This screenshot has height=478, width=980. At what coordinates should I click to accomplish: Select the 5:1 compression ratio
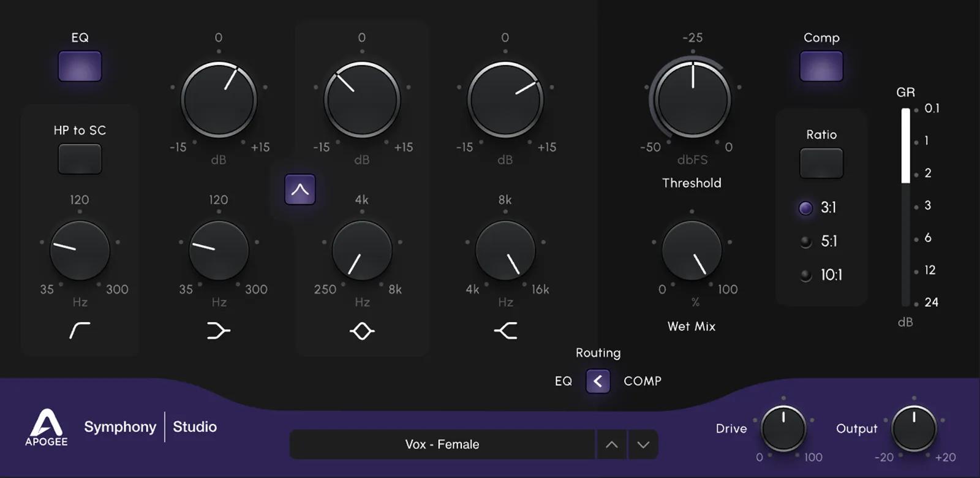806,241
